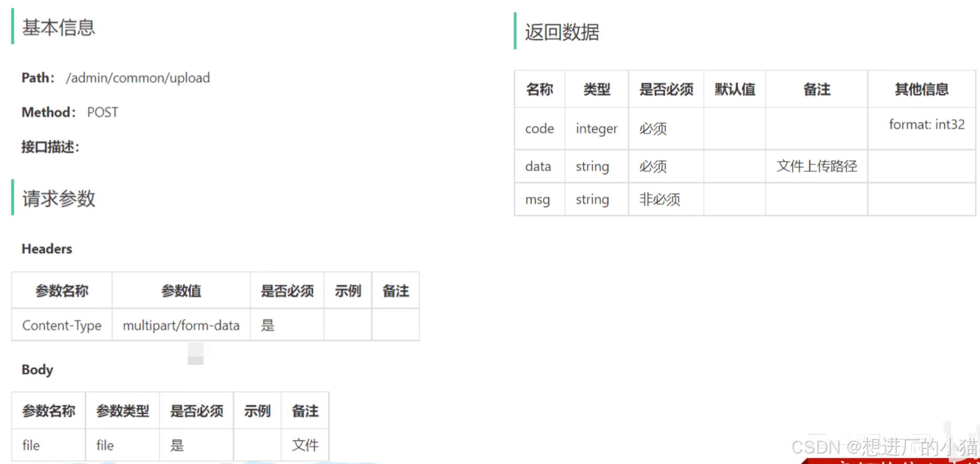Click the 参数名称 header in Headers table
This screenshot has height=464, width=980.
pyautogui.click(x=62, y=290)
